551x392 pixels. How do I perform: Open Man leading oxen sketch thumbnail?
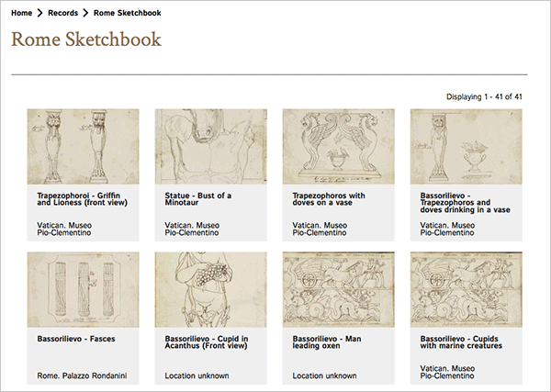[x=338, y=289]
